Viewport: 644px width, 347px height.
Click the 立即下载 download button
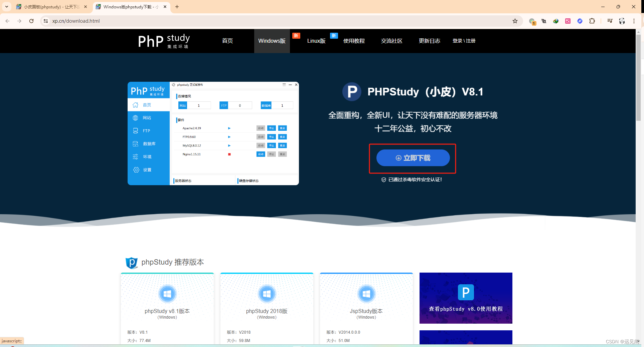tap(413, 158)
